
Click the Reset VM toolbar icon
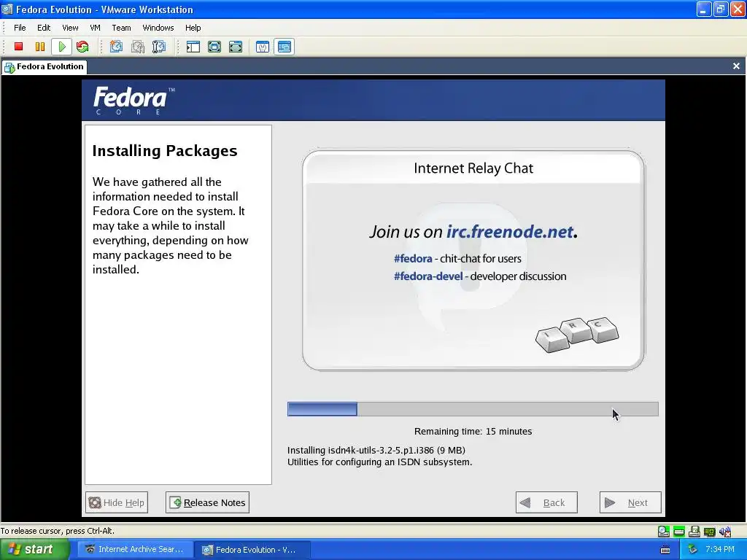coord(82,47)
